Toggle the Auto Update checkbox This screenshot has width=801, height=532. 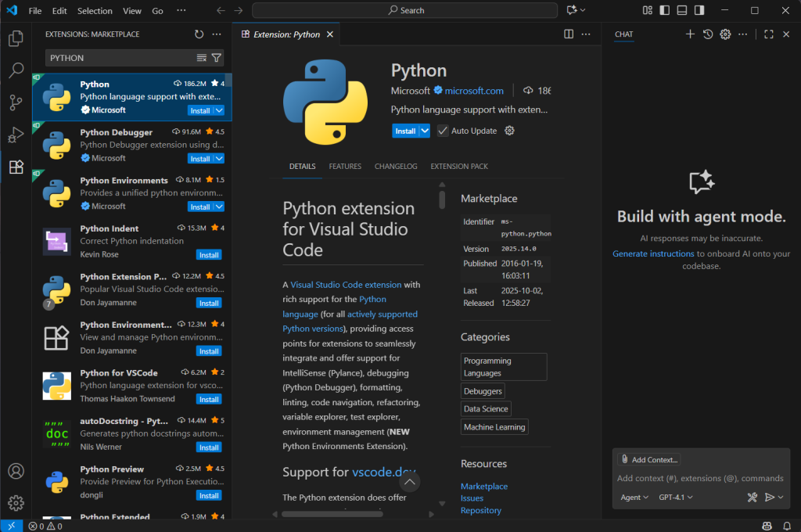point(443,131)
